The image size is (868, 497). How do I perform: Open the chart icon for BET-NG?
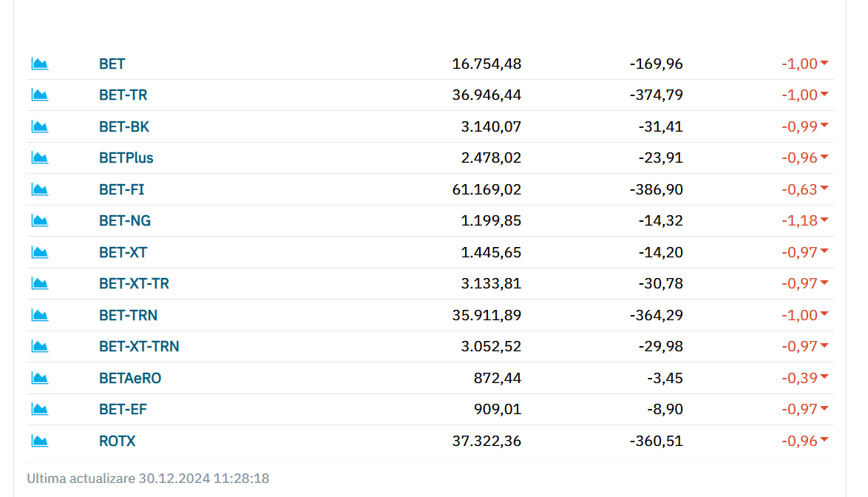[40, 220]
